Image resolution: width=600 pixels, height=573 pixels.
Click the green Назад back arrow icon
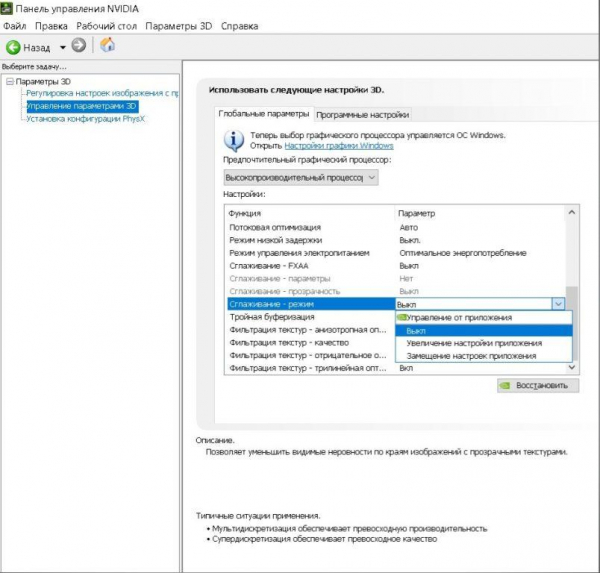click(x=13, y=47)
